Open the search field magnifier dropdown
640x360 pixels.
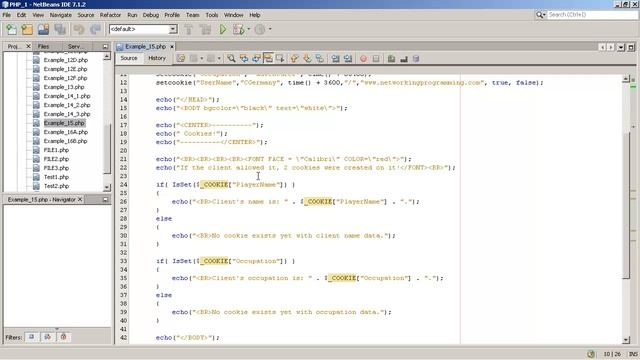pos(541,15)
